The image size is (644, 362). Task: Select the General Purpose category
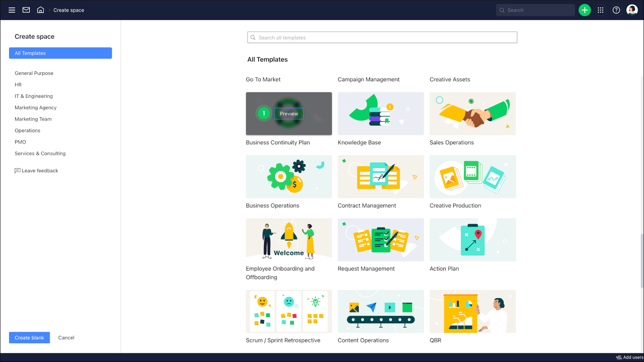(34, 73)
